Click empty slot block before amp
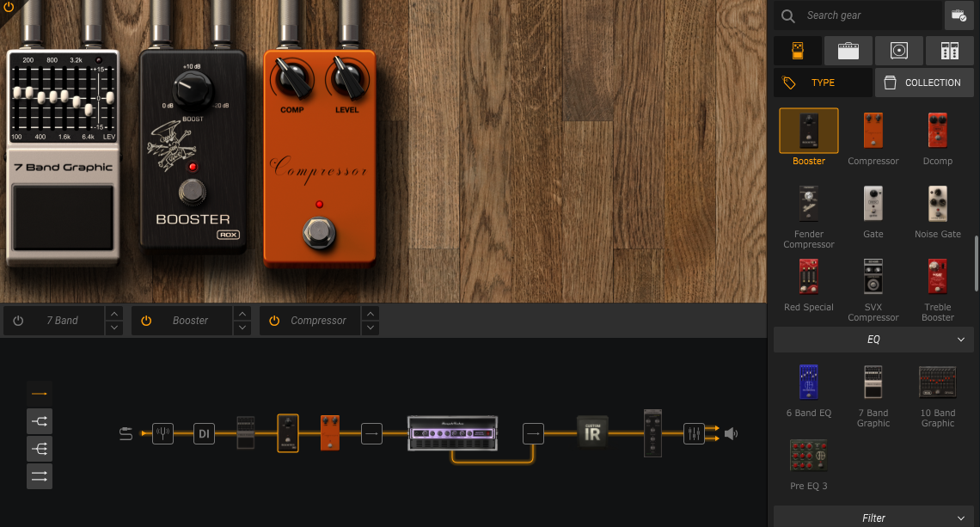 [x=371, y=433]
